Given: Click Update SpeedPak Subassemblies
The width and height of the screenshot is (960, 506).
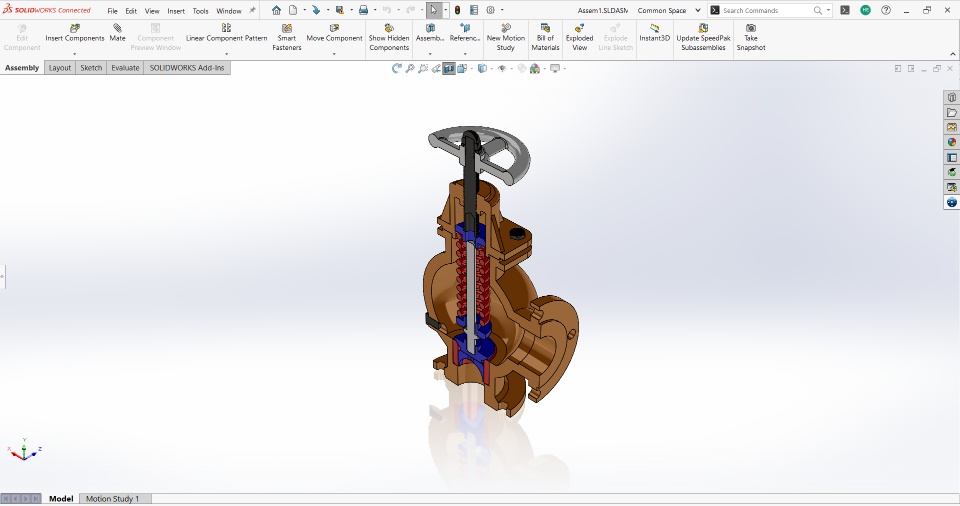Looking at the screenshot, I should point(703,37).
